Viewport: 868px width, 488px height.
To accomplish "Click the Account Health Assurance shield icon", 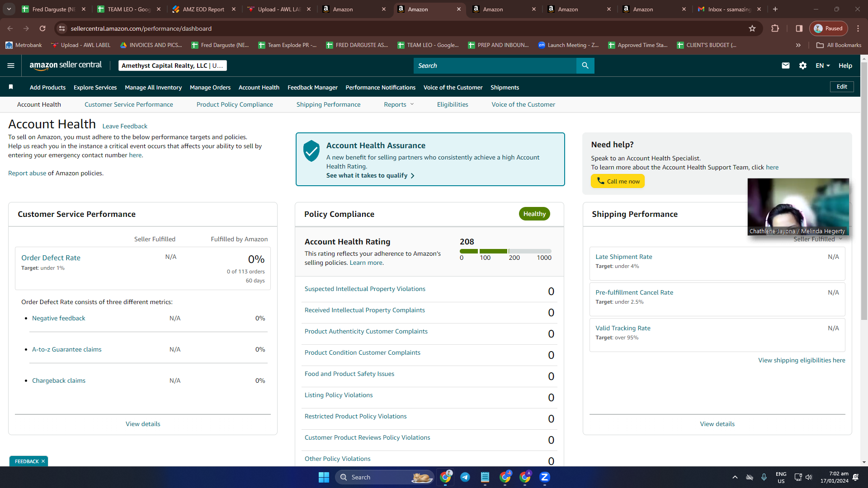I will 311,151.
